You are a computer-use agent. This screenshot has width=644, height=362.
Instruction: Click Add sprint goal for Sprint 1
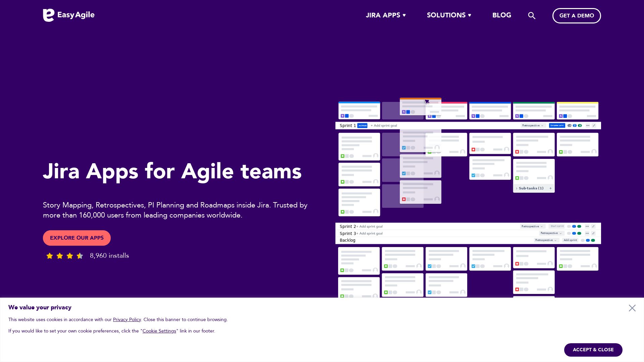(384, 126)
